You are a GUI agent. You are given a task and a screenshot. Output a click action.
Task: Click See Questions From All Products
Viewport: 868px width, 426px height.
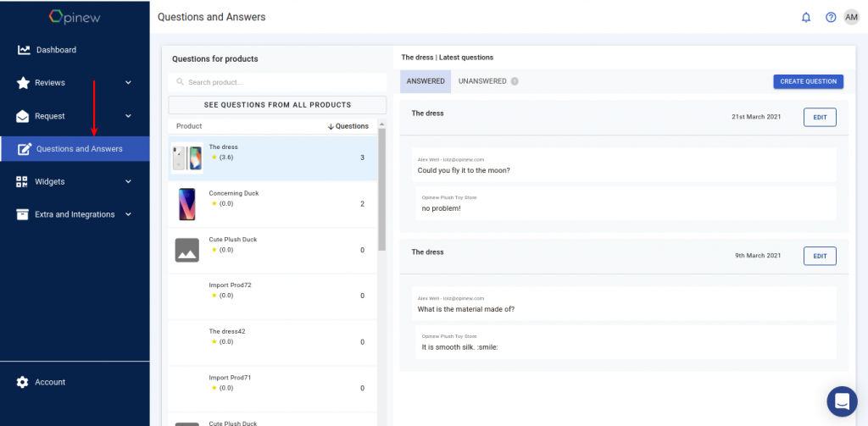click(277, 104)
